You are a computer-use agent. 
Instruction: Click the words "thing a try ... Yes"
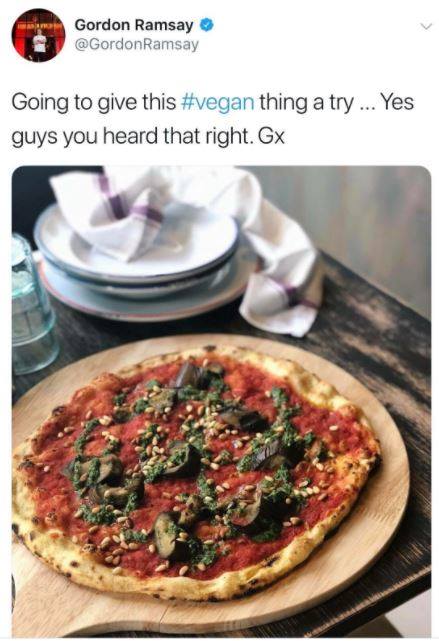(x=336, y=102)
